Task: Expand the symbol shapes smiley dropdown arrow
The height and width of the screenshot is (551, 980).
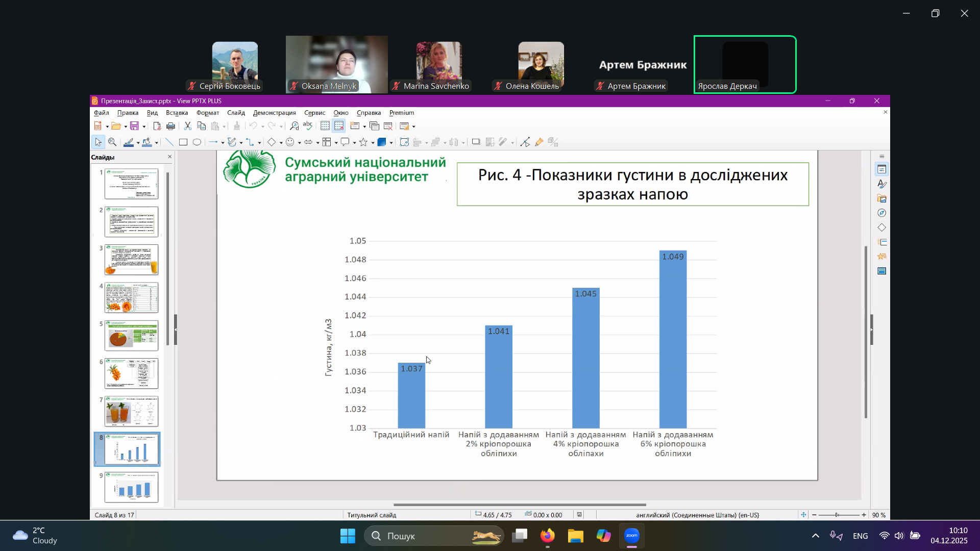Action: click(299, 143)
